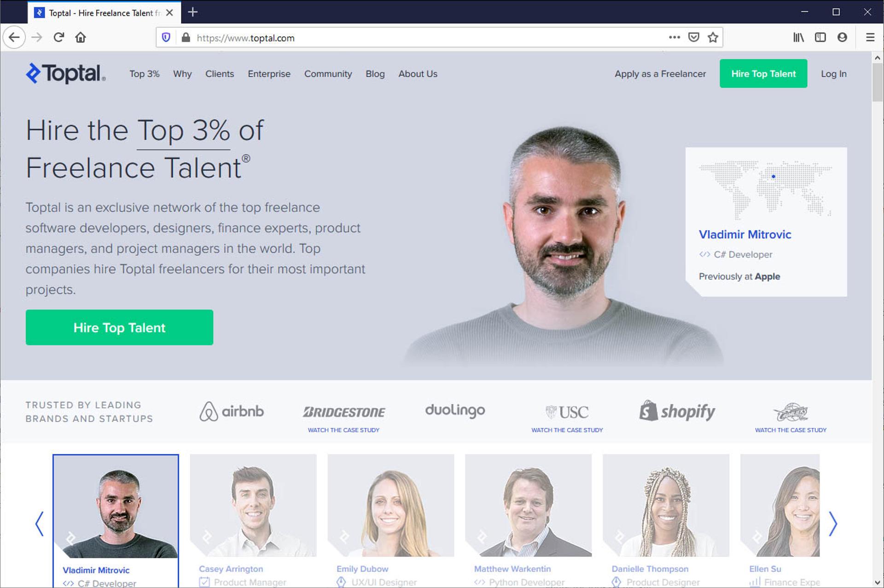The height and width of the screenshot is (588, 884).
Task: Open the Enterprise navigation item
Action: click(269, 74)
